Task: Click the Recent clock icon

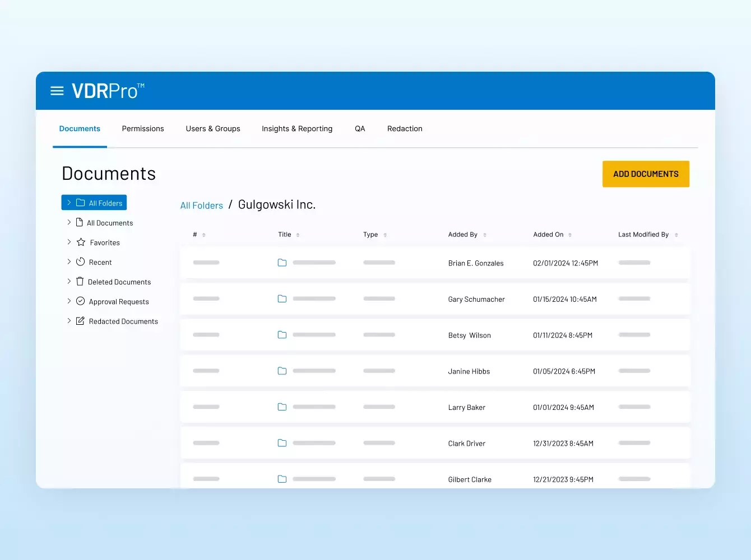Action: click(x=81, y=262)
